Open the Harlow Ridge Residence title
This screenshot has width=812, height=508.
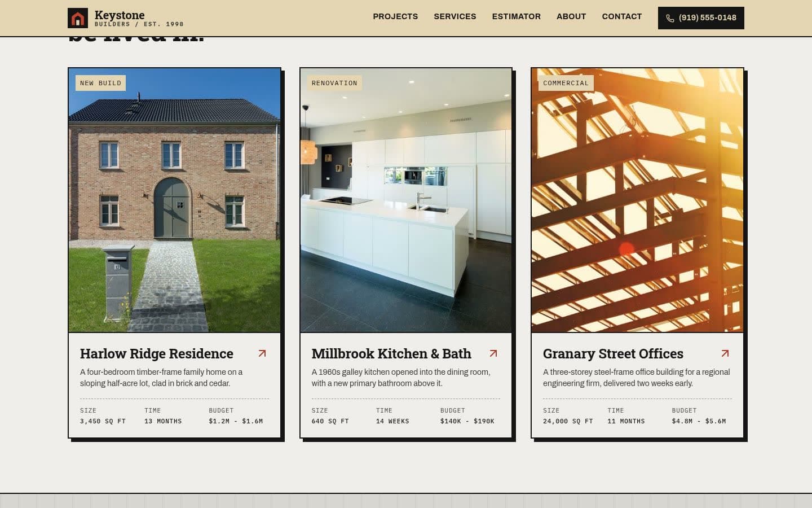(157, 353)
